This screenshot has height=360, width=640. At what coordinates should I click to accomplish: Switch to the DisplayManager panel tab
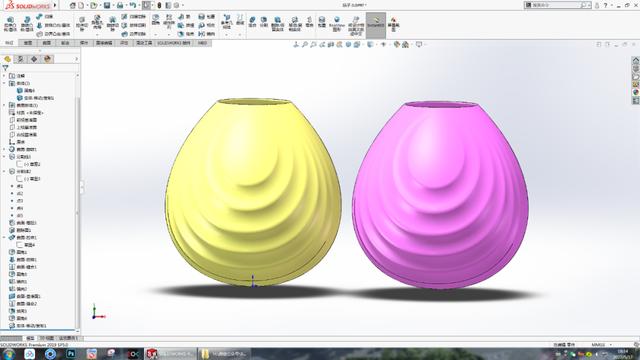point(47,59)
